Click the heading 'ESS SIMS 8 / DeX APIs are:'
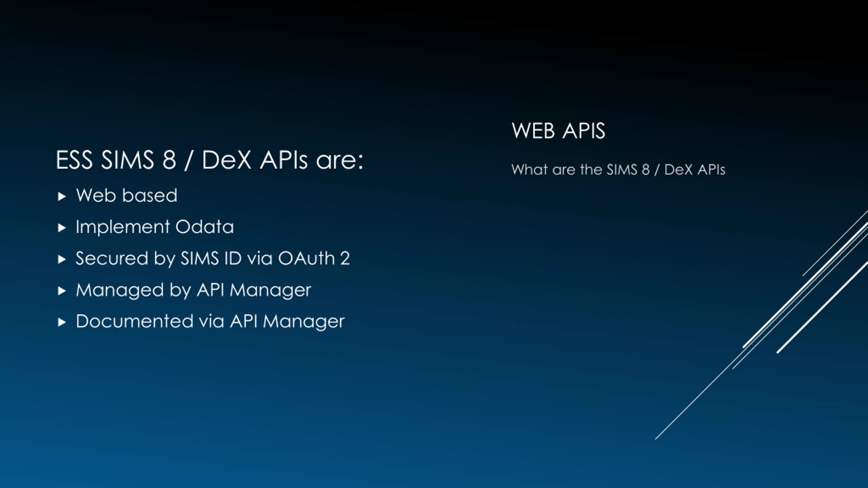The image size is (868, 488). point(209,160)
